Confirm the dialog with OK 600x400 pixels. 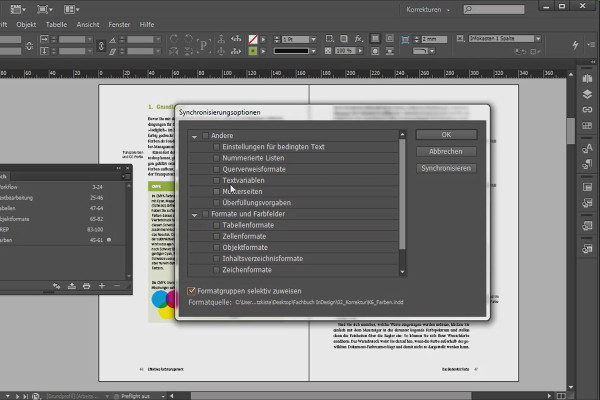(x=446, y=134)
